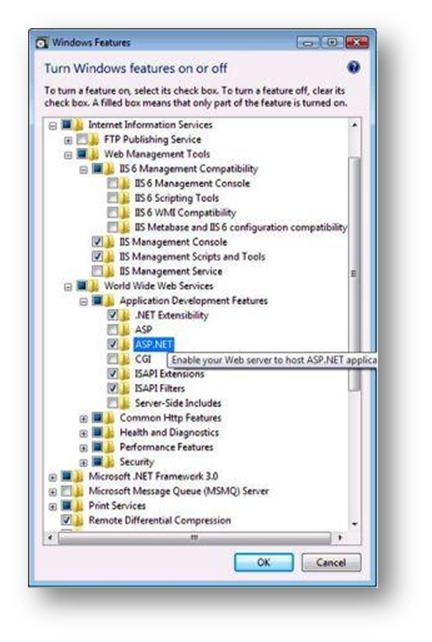Uncheck ISAPI Extensions checkbox
This screenshot has height=642, width=432.
click(113, 373)
